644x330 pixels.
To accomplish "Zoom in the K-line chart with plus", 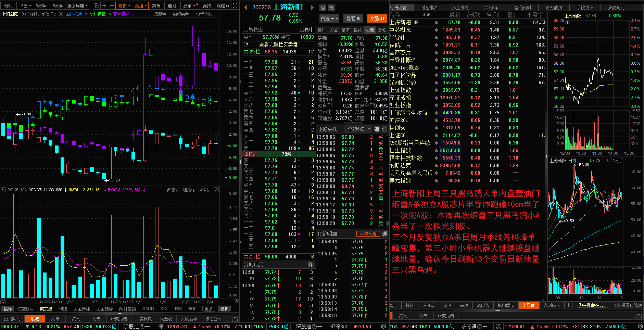I will (x=104, y=6).
